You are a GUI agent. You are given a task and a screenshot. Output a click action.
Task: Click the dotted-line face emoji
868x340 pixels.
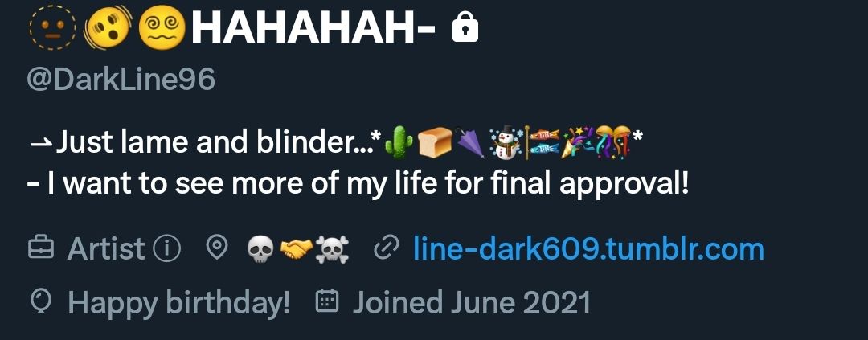coord(51,27)
